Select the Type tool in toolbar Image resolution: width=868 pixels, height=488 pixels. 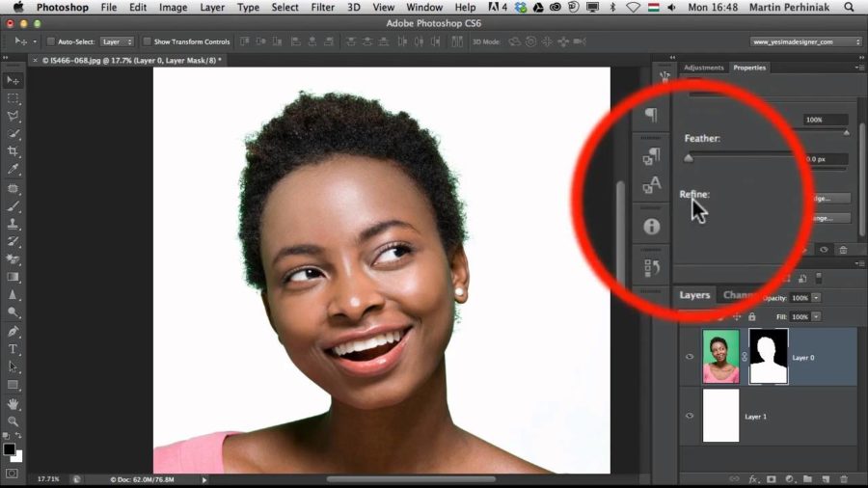tap(13, 349)
